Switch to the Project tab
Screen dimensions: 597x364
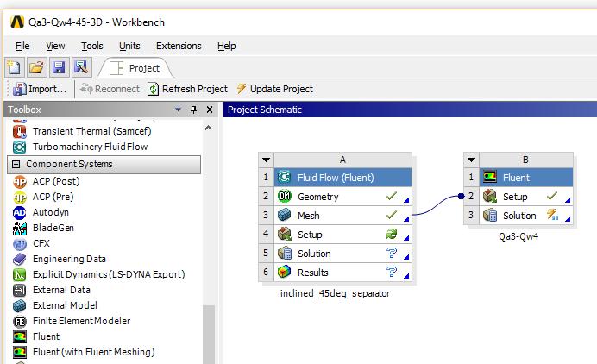point(135,68)
